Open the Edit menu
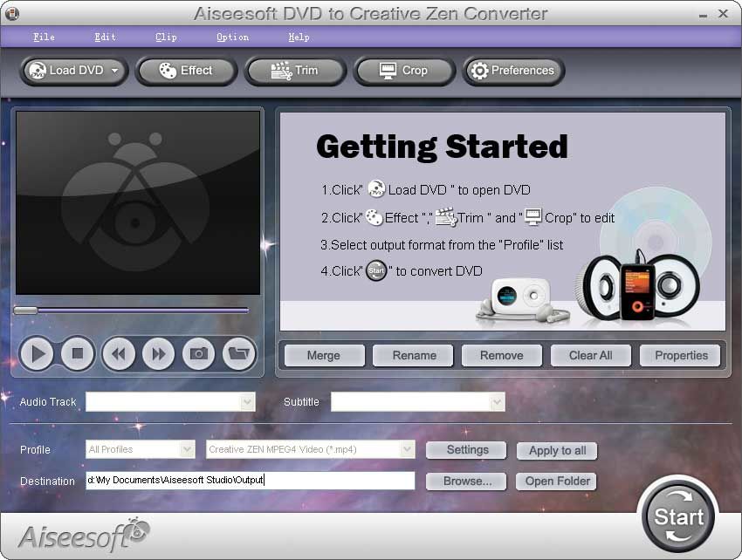742x560 pixels. point(105,37)
